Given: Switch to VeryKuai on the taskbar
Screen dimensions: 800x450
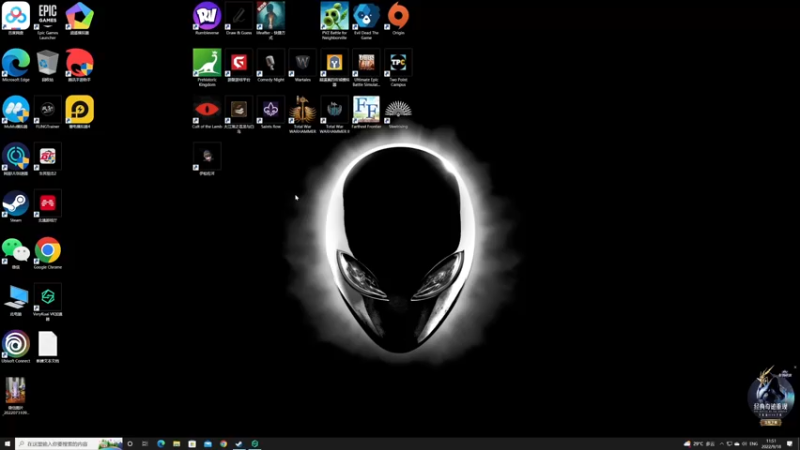Looking at the screenshot, I should point(255,444).
